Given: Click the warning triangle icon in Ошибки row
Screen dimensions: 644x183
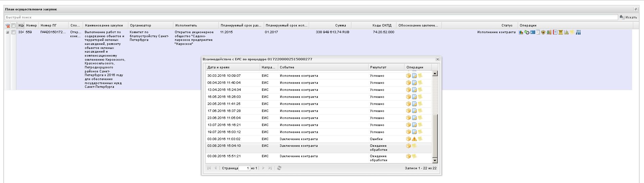Looking at the screenshot, I should click(x=414, y=139).
